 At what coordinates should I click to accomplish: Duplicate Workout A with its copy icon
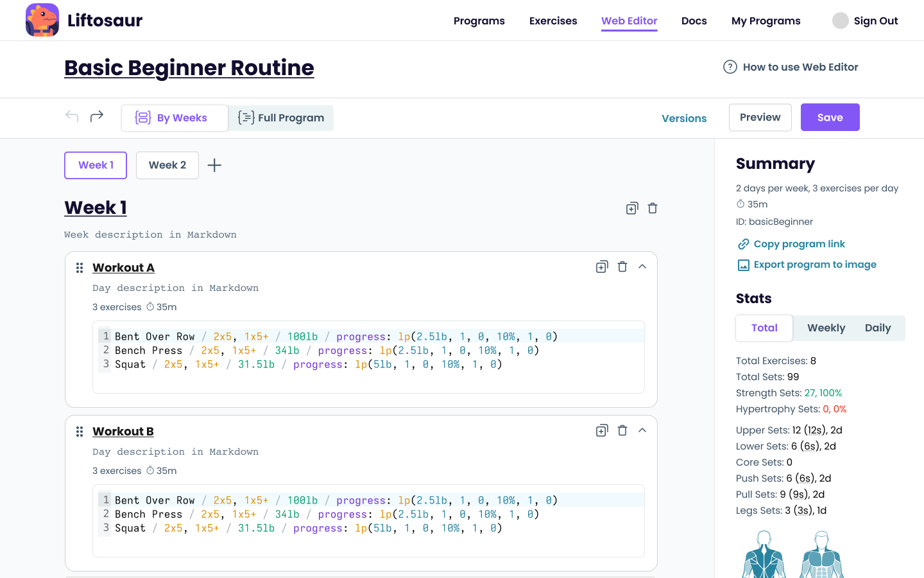coord(601,266)
